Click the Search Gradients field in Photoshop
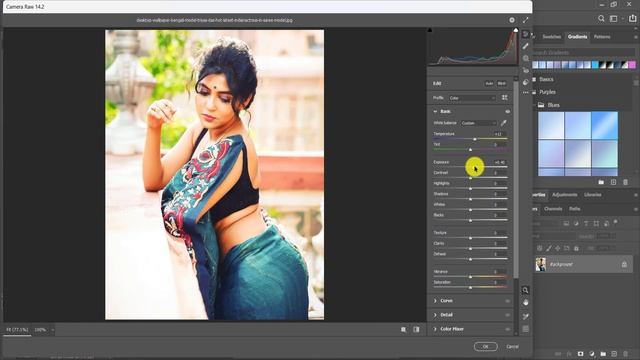Screen dimensions: 640x360 (x=584, y=53)
